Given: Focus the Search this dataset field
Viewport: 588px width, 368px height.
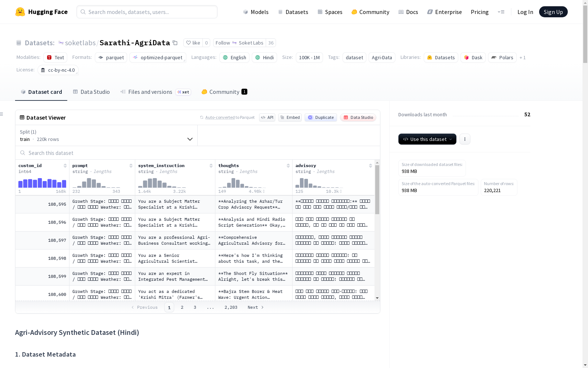Looking at the screenshot, I should [x=198, y=153].
